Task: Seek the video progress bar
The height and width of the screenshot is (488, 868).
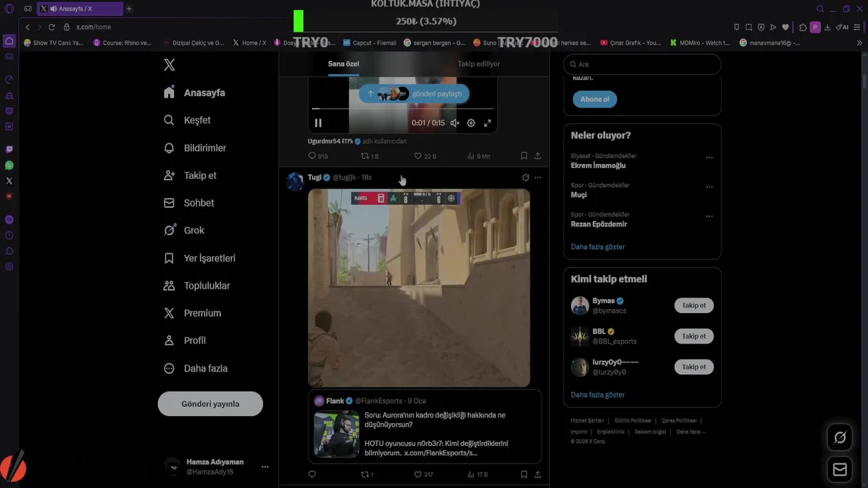Action: [x=403, y=108]
